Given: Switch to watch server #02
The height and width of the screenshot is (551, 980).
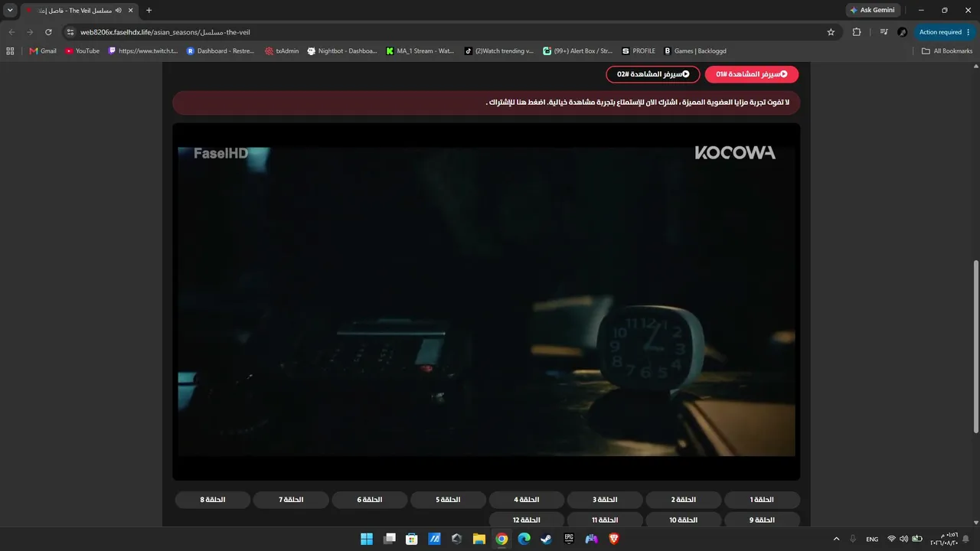Looking at the screenshot, I should 653,74.
